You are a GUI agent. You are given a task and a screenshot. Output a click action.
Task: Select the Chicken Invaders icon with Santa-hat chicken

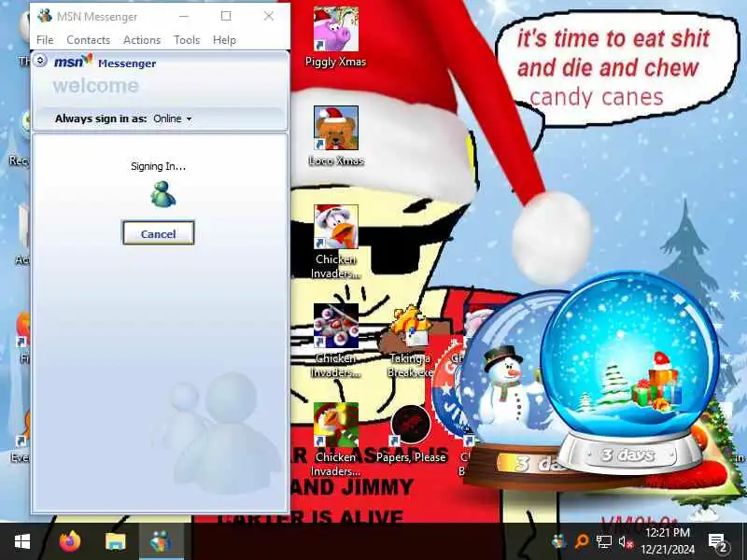pyautogui.click(x=336, y=242)
